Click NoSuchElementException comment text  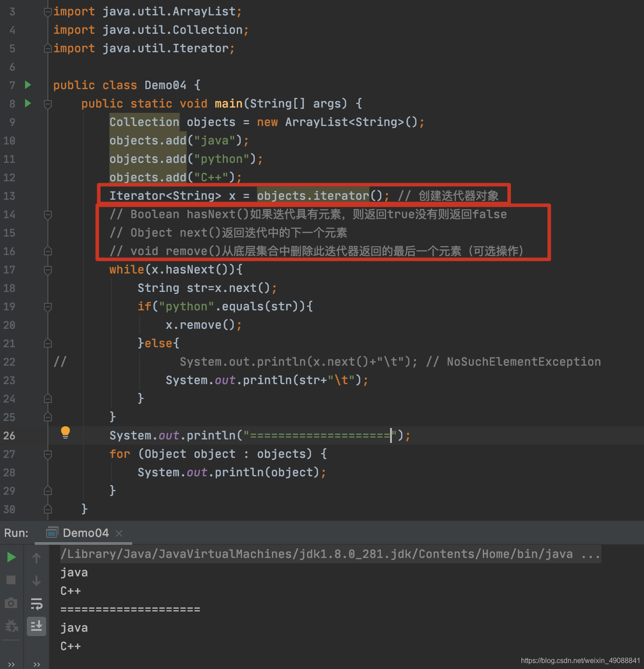coord(524,362)
